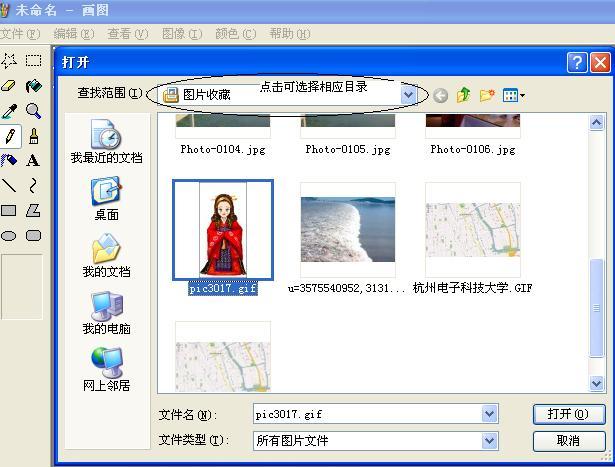Open the 帮助 menu

(x=289, y=34)
